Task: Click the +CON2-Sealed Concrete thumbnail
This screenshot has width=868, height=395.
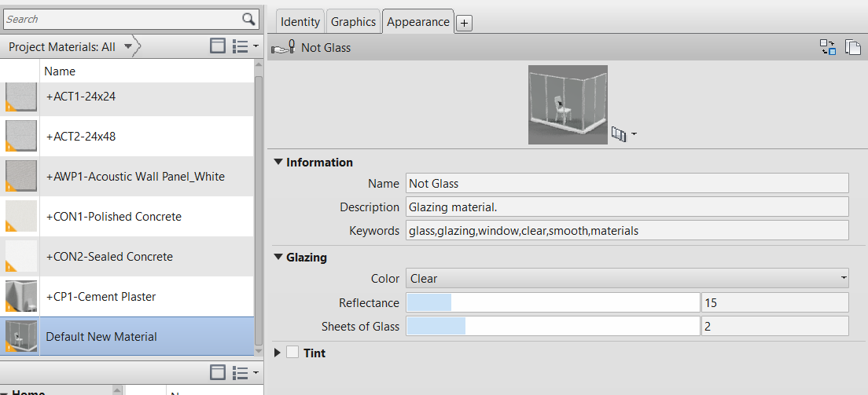Action: point(21,256)
